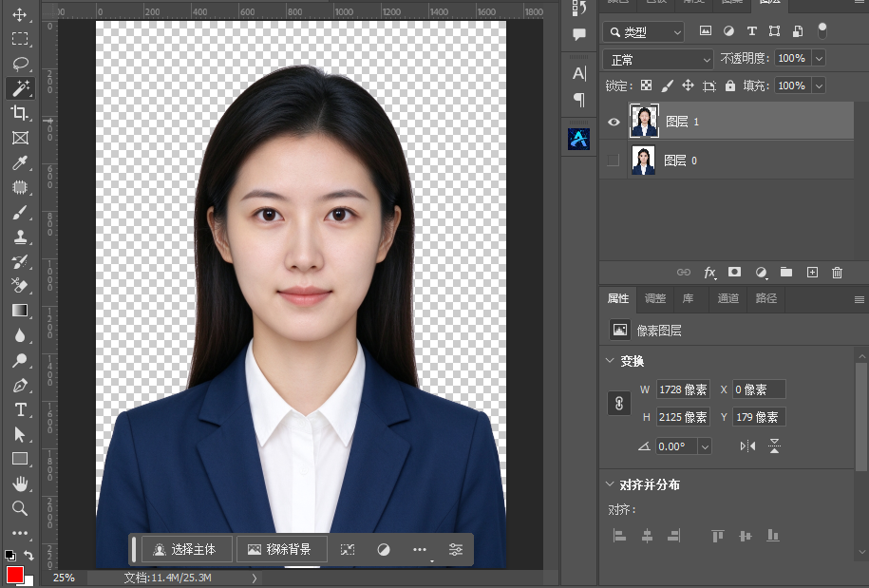
Task: Toggle filter for type layers
Action: pyautogui.click(x=751, y=31)
